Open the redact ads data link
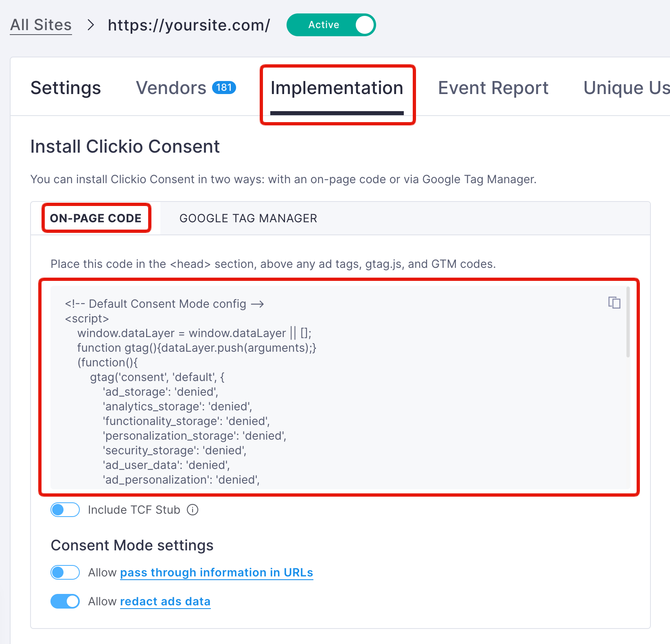670x644 pixels. click(x=165, y=601)
